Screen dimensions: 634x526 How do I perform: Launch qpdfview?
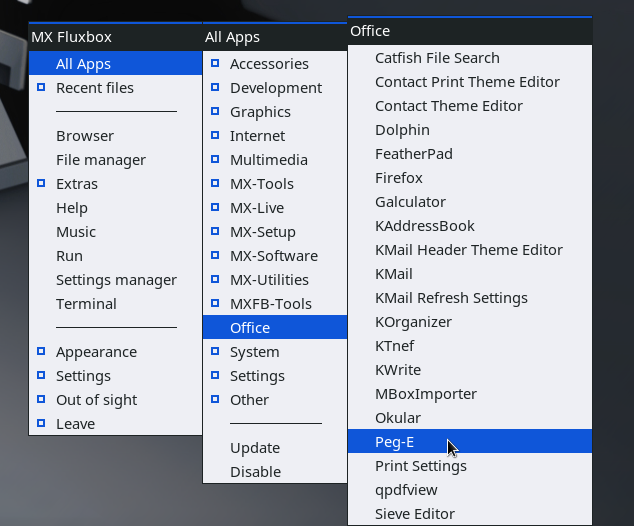pyautogui.click(x=470, y=490)
